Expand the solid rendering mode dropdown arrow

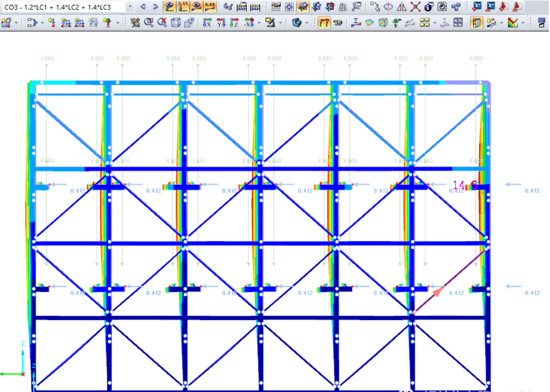[306, 23]
